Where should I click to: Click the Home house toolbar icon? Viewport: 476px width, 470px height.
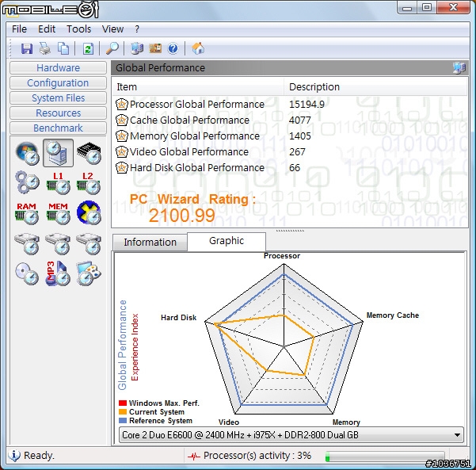coord(198,48)
